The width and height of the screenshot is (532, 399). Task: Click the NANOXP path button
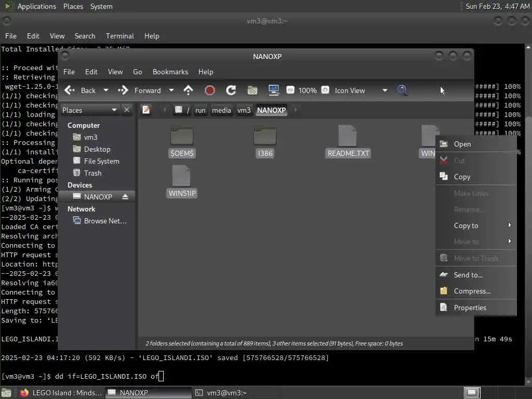point(271,110)
